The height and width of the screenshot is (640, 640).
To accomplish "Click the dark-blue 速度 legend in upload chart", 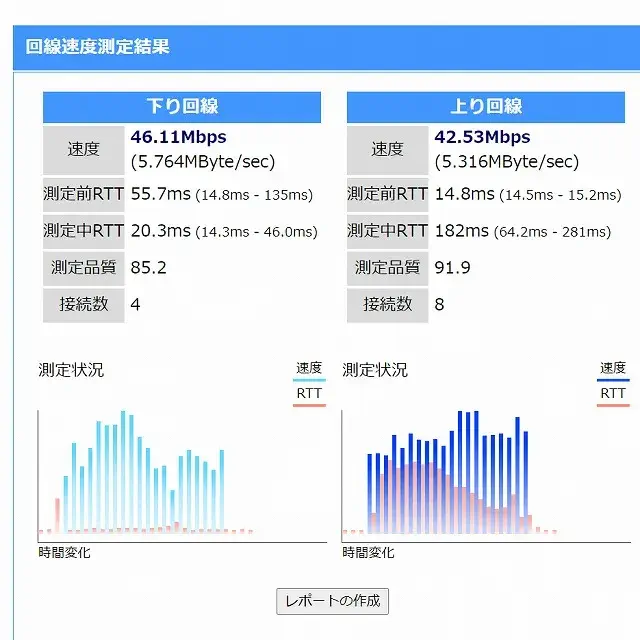I will coord(613,371).
